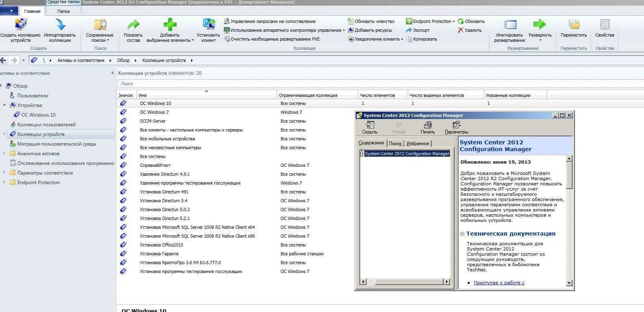Click red Удалить delete icon
The width and height of the screenshot is (644, 312).
461,30
